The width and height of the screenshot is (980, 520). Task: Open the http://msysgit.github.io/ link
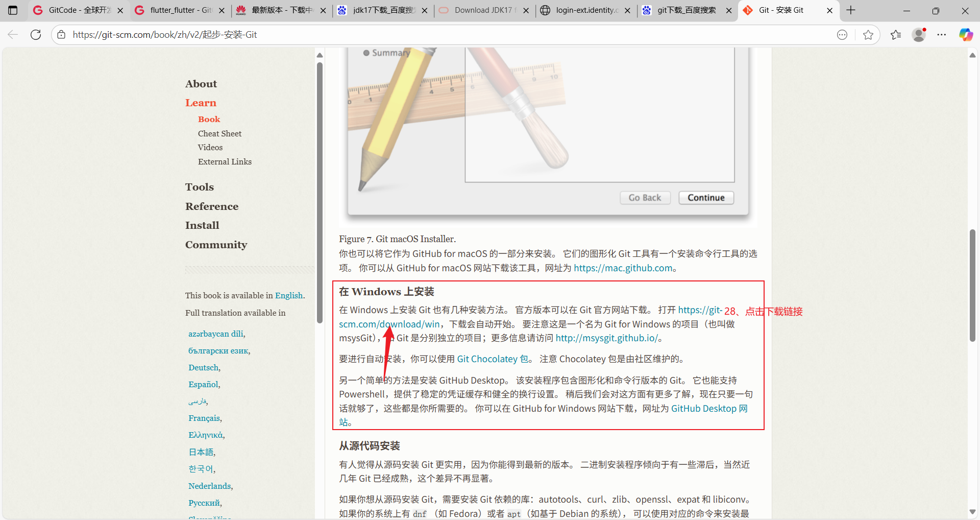click(607, 338)
